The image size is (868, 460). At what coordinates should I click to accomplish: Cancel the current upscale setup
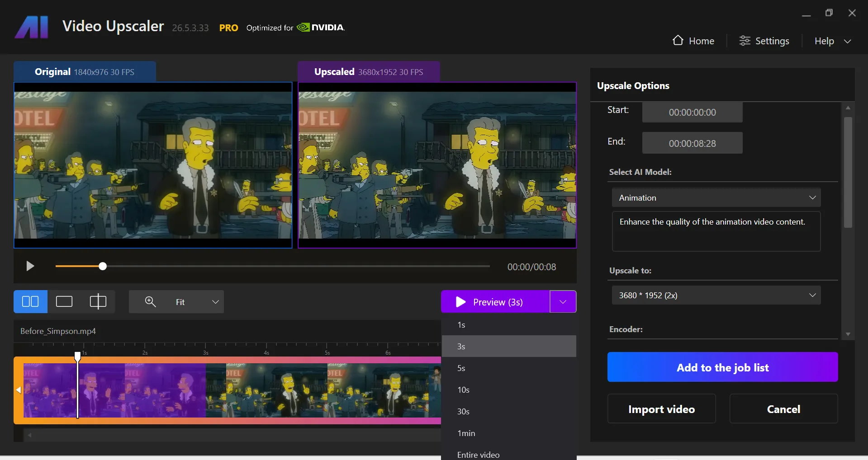783,408
